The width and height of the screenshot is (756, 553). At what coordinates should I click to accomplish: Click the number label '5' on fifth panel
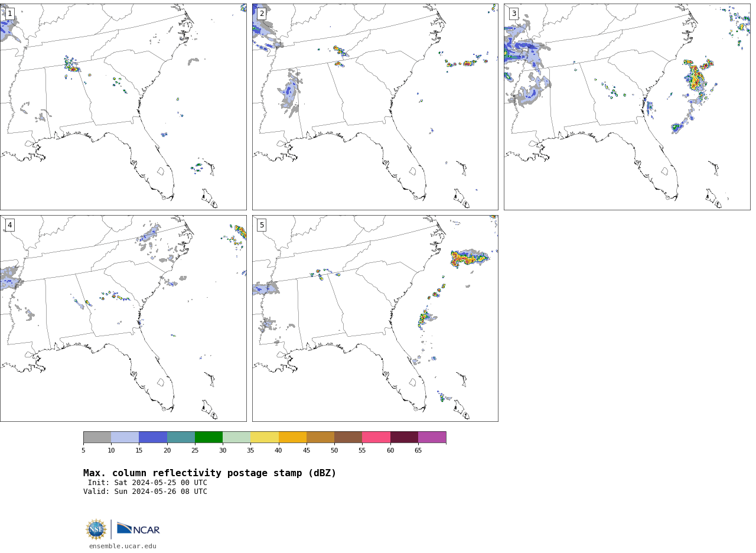tap(262, 225)
